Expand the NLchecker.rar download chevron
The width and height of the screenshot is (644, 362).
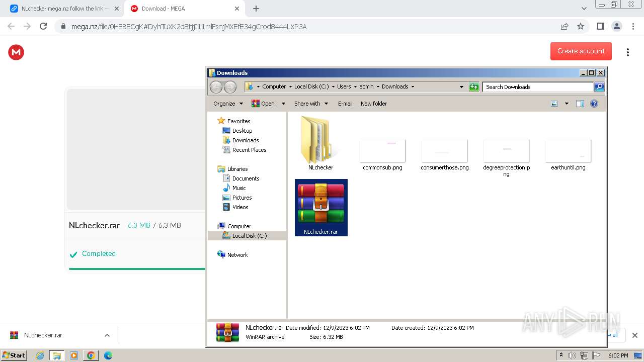pos(107,335)
